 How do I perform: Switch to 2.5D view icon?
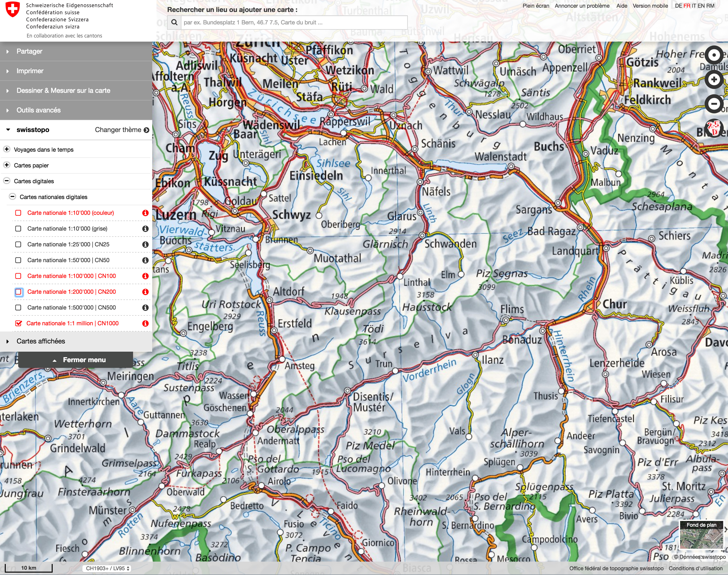713,128
